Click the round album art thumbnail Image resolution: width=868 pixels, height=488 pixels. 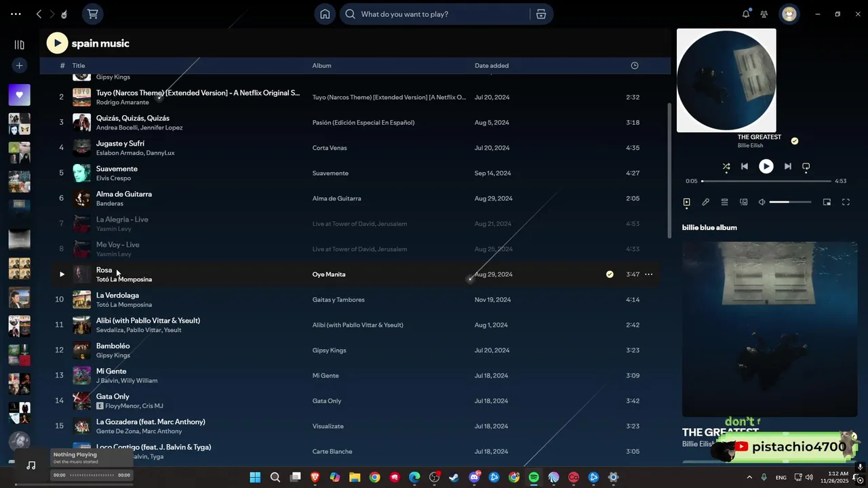tap(726, 80)
